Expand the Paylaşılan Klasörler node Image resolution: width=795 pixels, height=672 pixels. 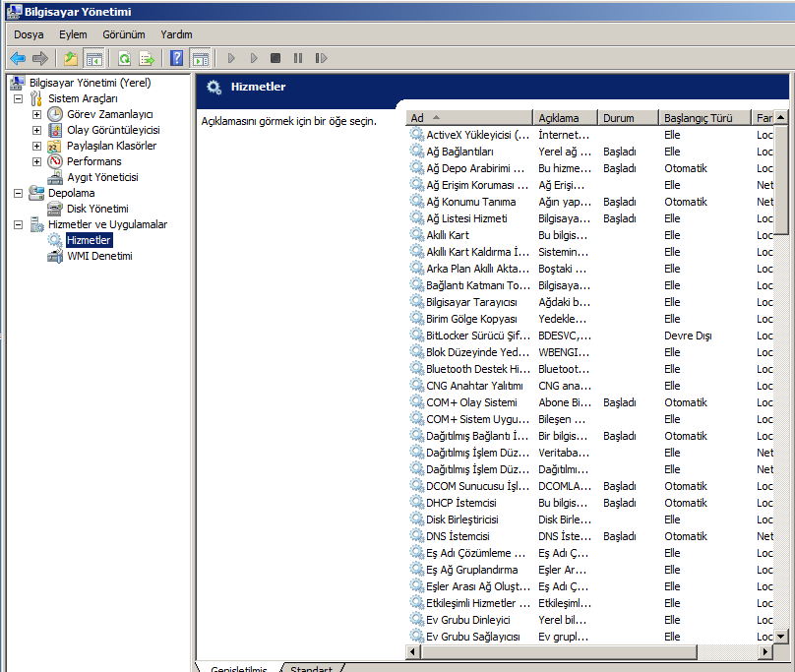point(37,146)
